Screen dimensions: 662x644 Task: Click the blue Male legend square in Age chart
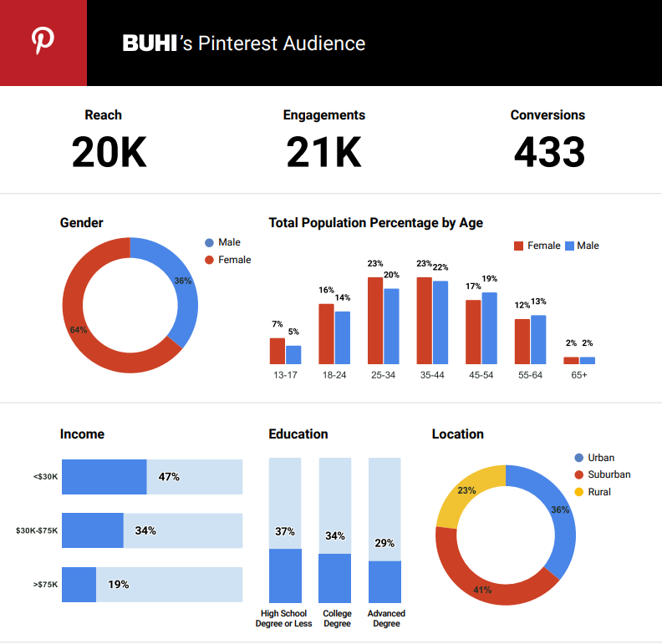pos(569,246)
